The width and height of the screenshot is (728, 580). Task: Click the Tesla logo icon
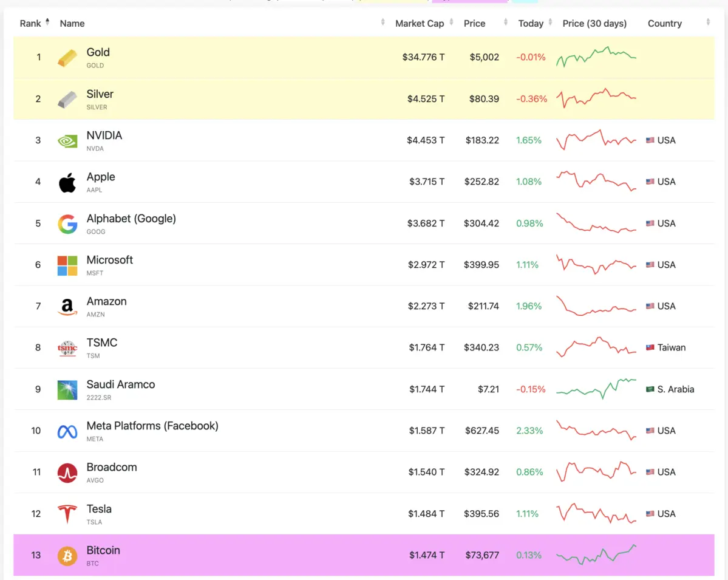coord(67,513)
